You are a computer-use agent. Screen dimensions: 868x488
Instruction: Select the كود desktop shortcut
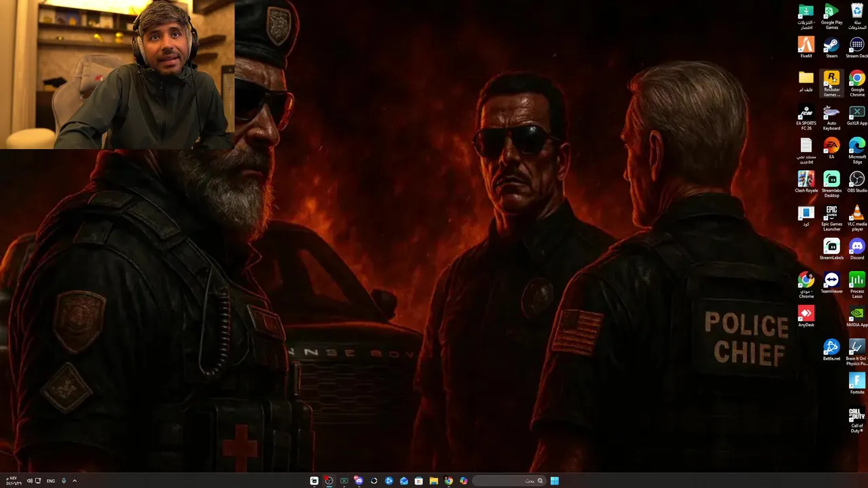pos(806,216)
